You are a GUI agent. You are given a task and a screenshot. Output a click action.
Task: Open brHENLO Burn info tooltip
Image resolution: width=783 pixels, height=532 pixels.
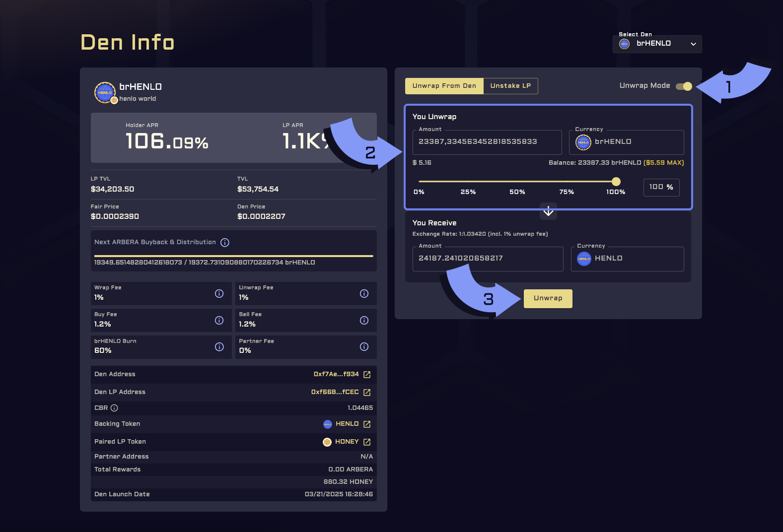tap(219, 346)
